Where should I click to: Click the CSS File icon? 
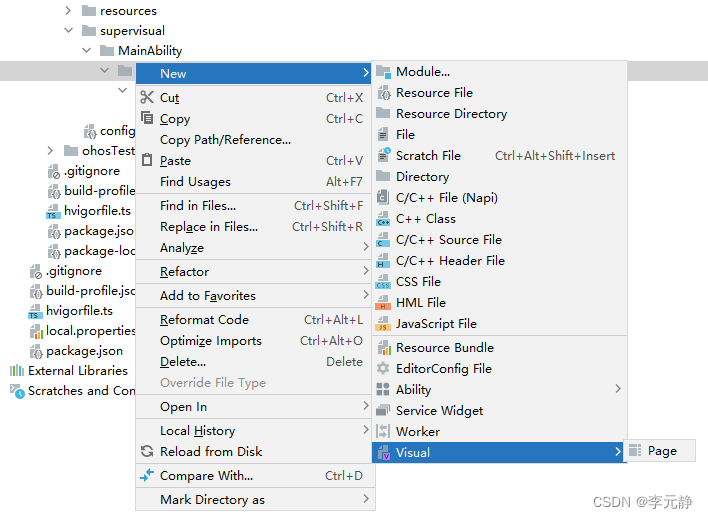[383, 281]
